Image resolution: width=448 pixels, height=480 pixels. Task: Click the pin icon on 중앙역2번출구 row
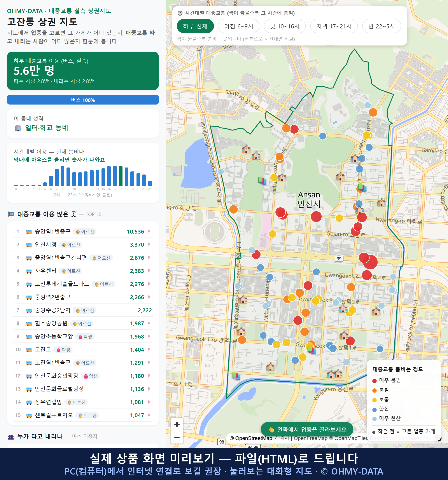[x=149, y=297]
